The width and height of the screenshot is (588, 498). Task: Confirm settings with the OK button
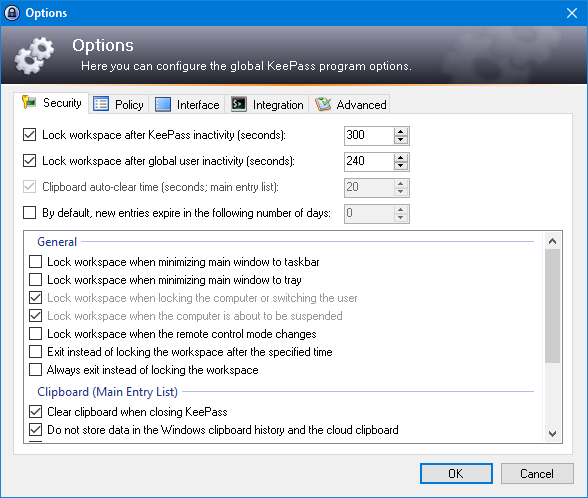(456, 474)
